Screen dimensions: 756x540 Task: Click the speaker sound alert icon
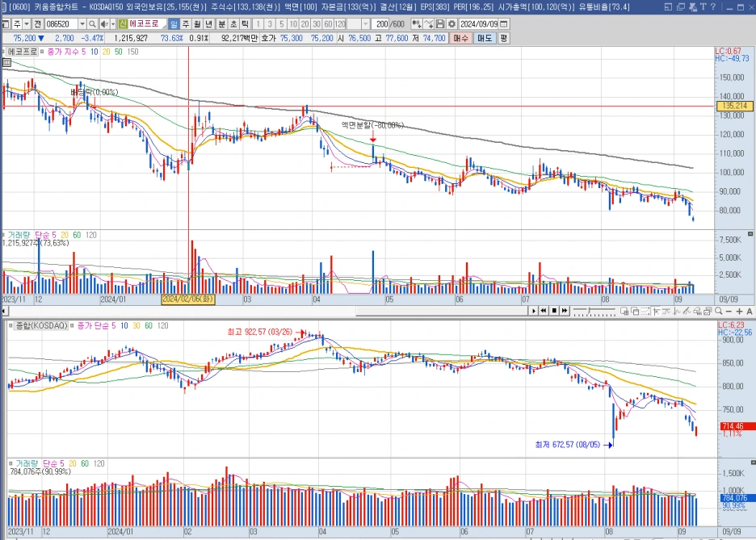[x=103, y=23]
